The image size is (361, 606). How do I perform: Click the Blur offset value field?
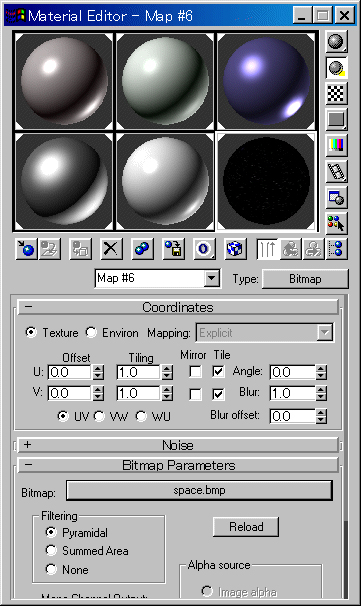pyautogui.click(x=293, y=416)
